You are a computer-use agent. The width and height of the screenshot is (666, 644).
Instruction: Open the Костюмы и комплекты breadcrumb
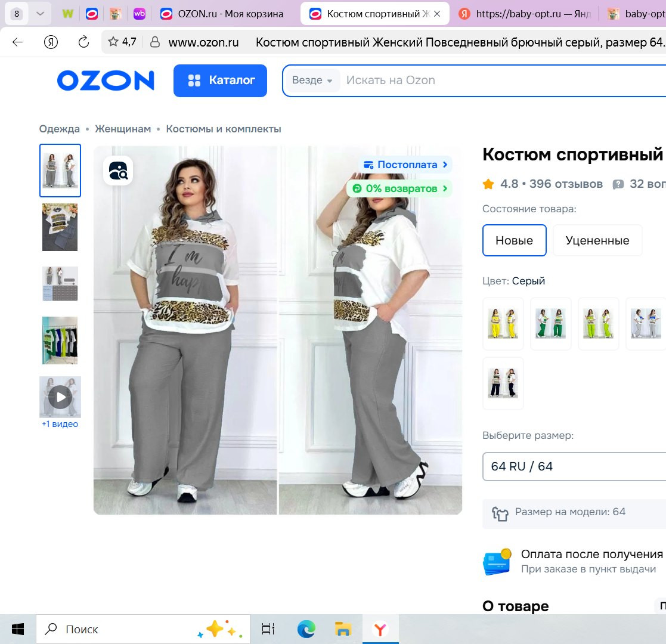coord(224,129)
